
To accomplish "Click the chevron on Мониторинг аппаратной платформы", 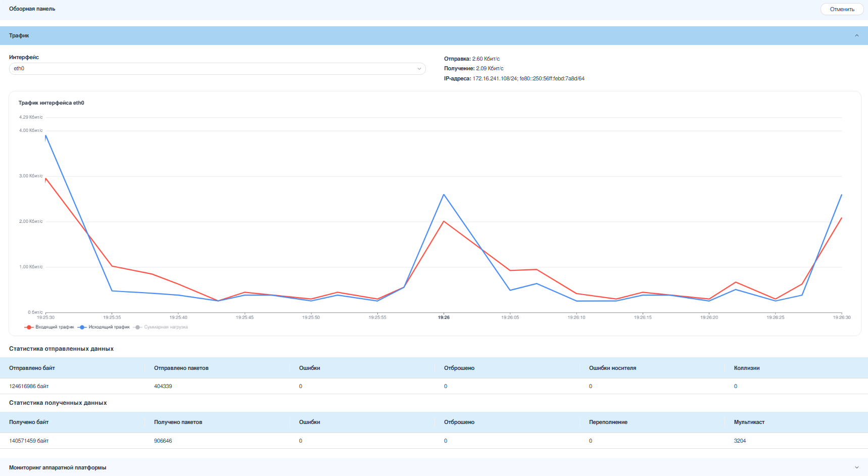I will (856, 467).
